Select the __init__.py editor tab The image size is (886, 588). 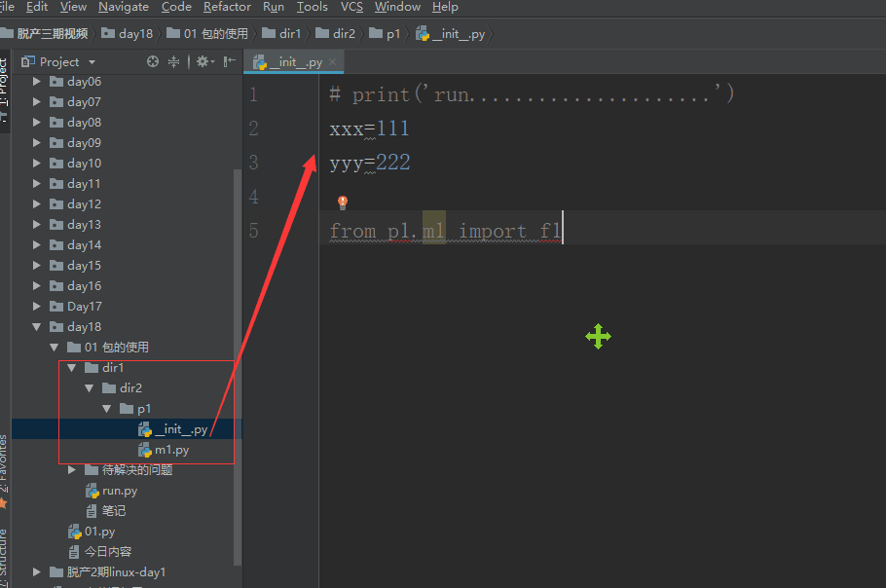tap(288, 62)
